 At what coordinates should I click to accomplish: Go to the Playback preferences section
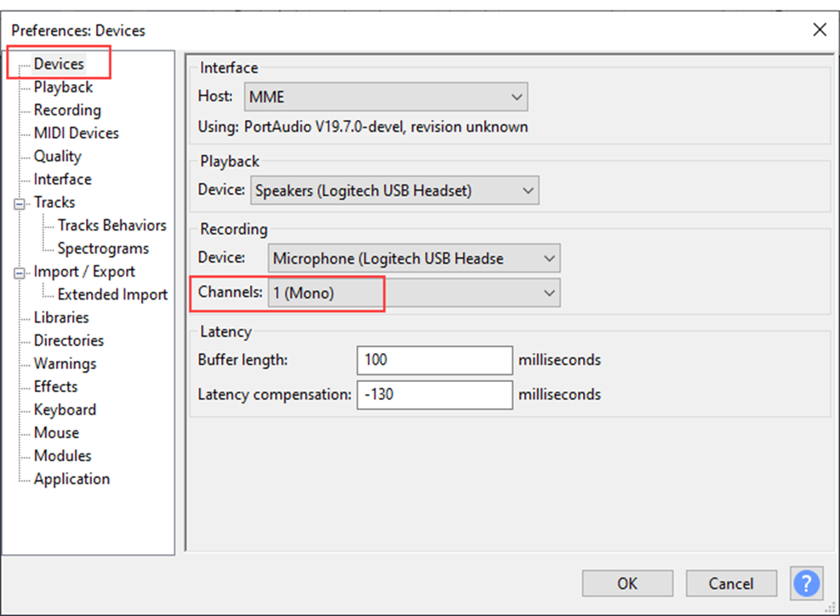(63, 87)
